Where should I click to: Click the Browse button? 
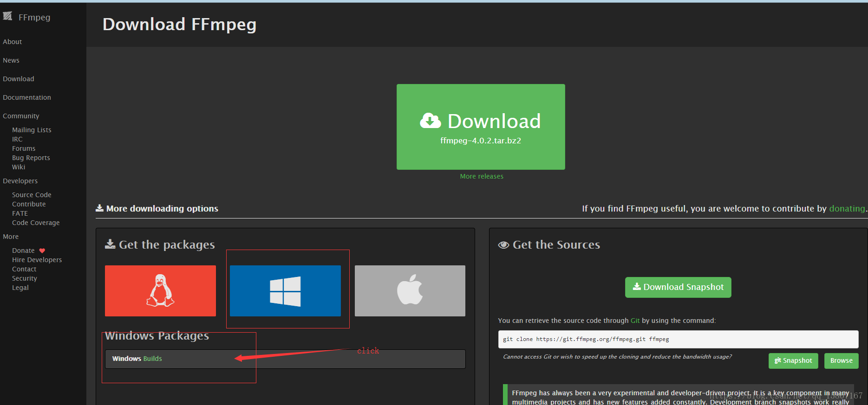click(x=841, y=360)
